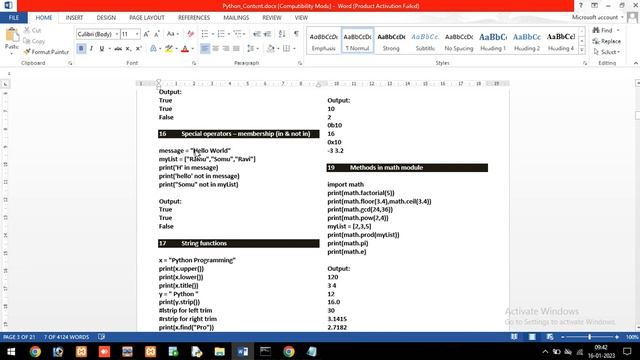The image size is (640, 360).
Task: Apply the Emphasis style
Action: point(323,41)
